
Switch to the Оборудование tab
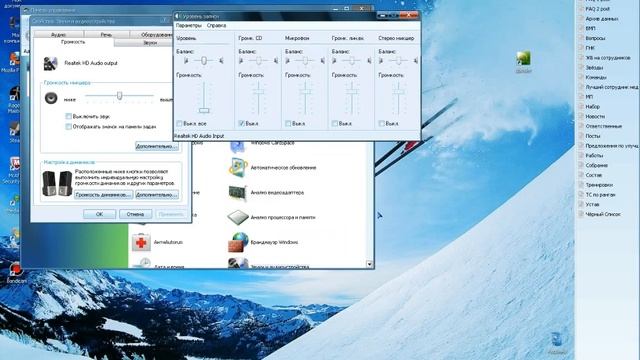click(x=152, y=34)
